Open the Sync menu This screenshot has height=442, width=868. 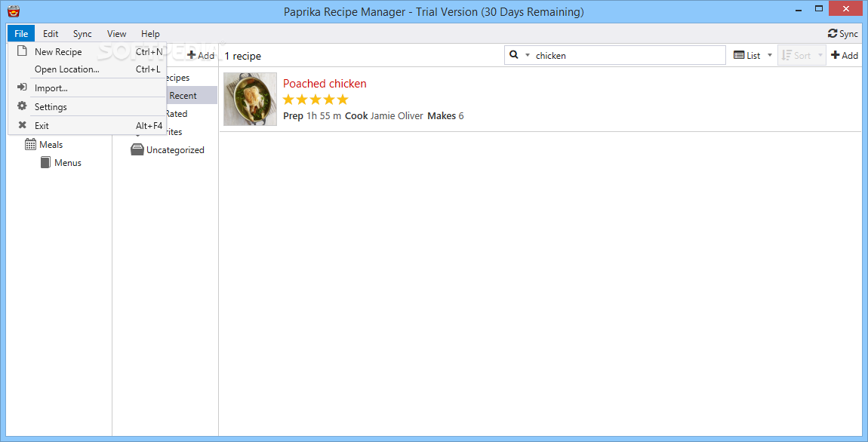point(82,34)
